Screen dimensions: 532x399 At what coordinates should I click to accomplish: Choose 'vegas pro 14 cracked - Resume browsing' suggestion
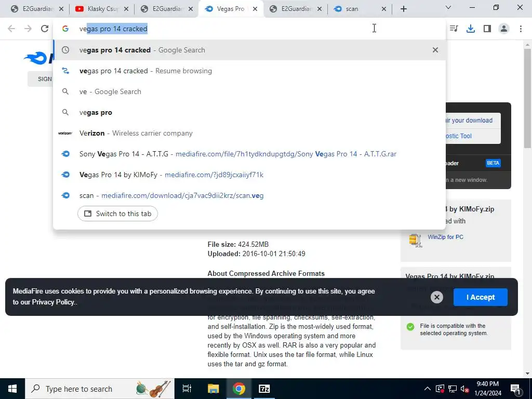click(249, 71)
